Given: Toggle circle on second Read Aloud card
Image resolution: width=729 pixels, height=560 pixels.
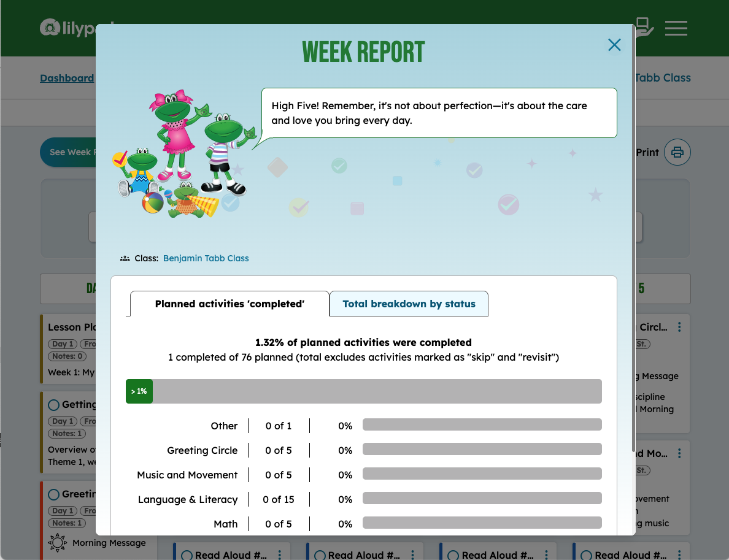Looking at the screenshot, I should point(320,555).
